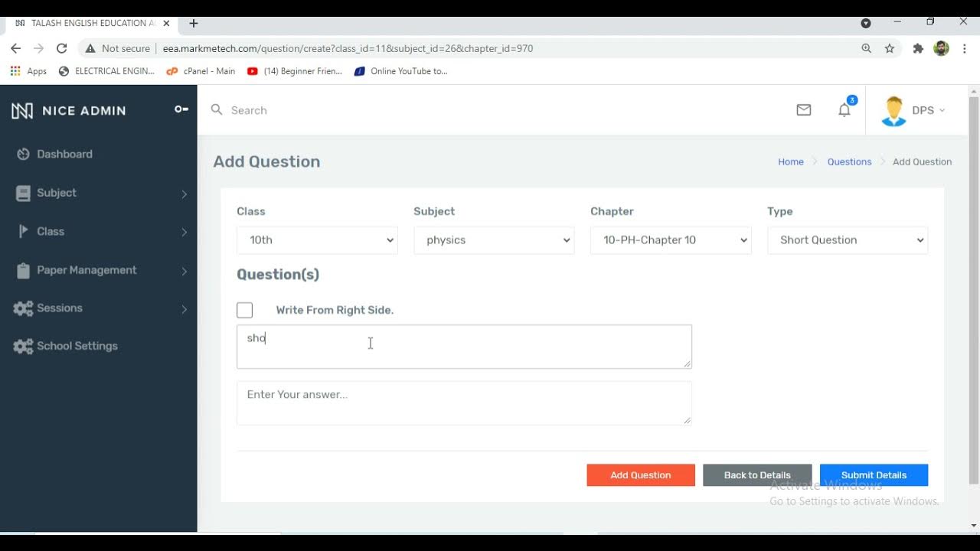Reload the page with refresh icon
The height and width of the screenshot is (551, 980).
(62, 48)
